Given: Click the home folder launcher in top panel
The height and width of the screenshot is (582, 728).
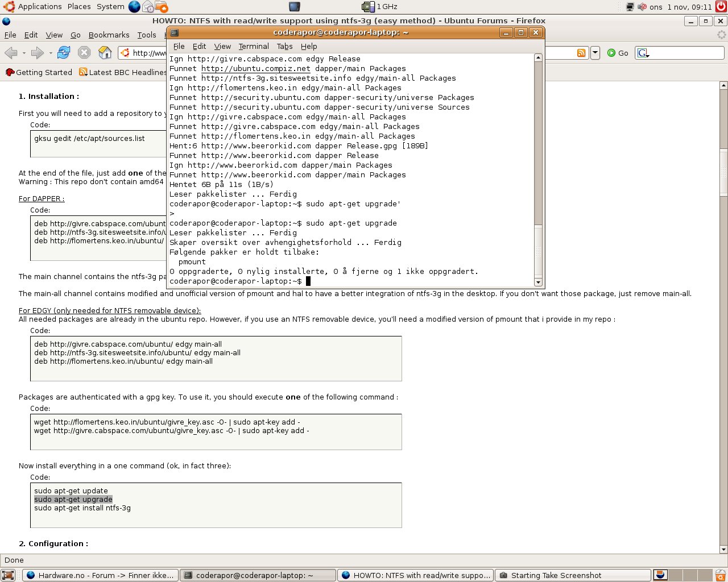Looking at the screenshot, I should pyautogui.click(x=162, y=7).
